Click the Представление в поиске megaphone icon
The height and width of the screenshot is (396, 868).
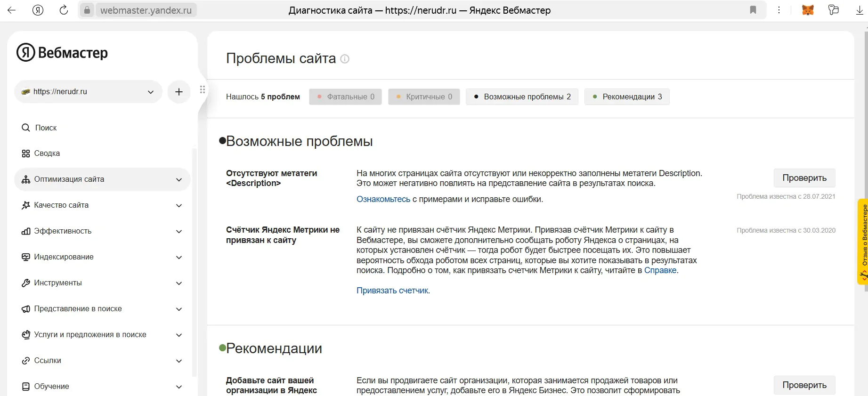26,309
